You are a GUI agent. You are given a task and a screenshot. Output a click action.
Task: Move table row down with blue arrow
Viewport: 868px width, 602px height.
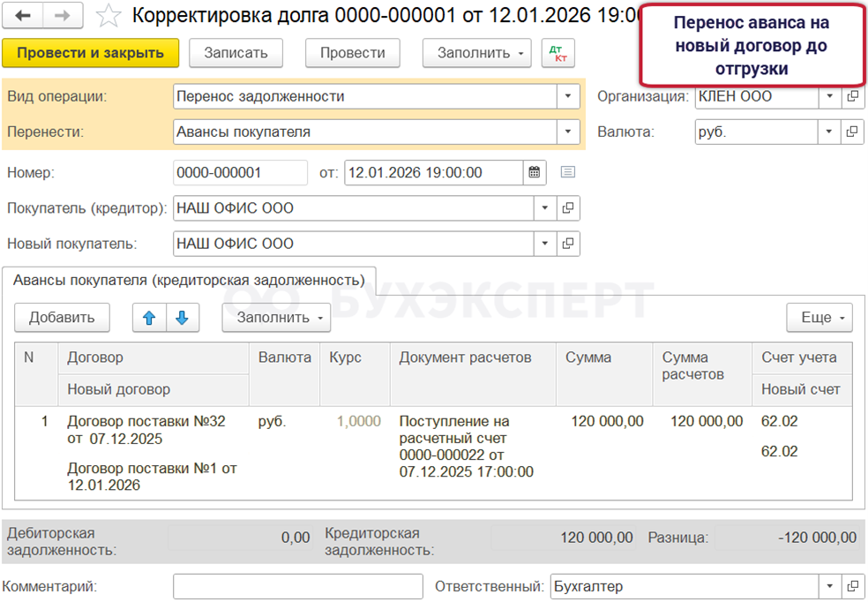click(x=182, y=318)
